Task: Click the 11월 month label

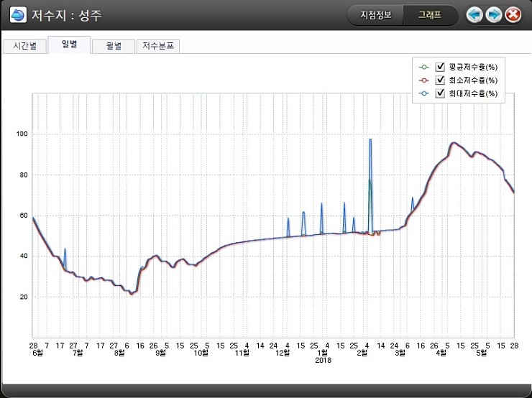Action: coord(242,353)
